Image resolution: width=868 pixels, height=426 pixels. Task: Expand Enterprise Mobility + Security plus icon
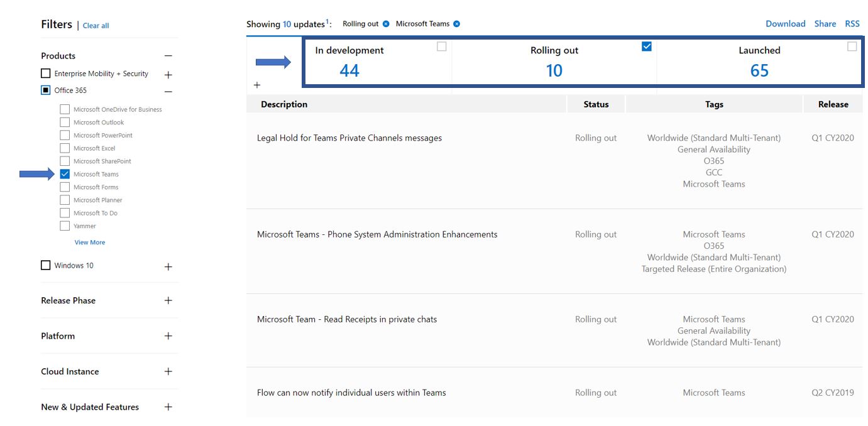pos(168,75)
